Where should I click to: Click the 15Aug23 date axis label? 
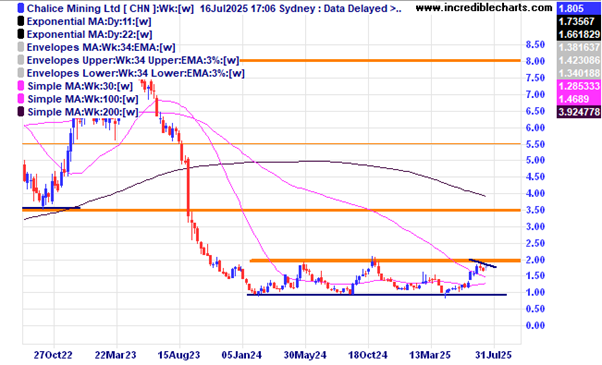tap(179, 355)
